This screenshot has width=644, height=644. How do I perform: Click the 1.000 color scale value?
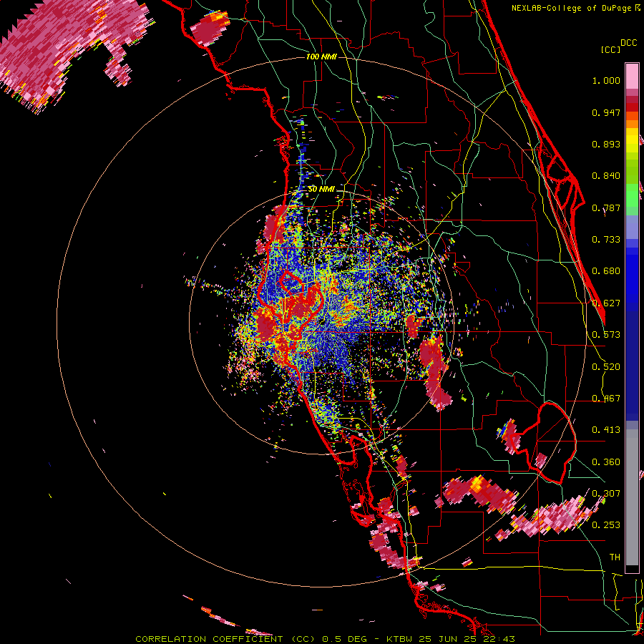click(x=606, y=80)
